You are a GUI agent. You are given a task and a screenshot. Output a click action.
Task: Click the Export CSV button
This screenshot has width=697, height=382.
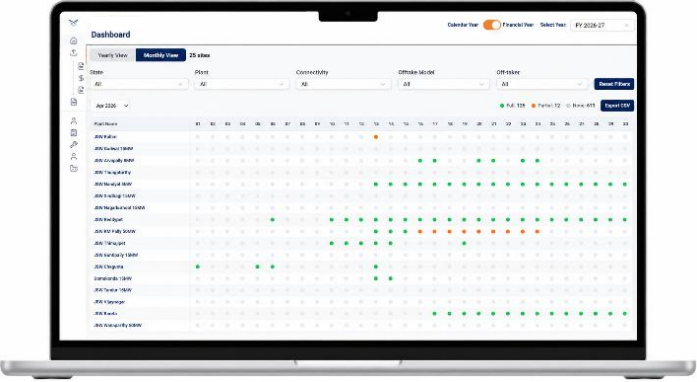(x=617, y=106)
